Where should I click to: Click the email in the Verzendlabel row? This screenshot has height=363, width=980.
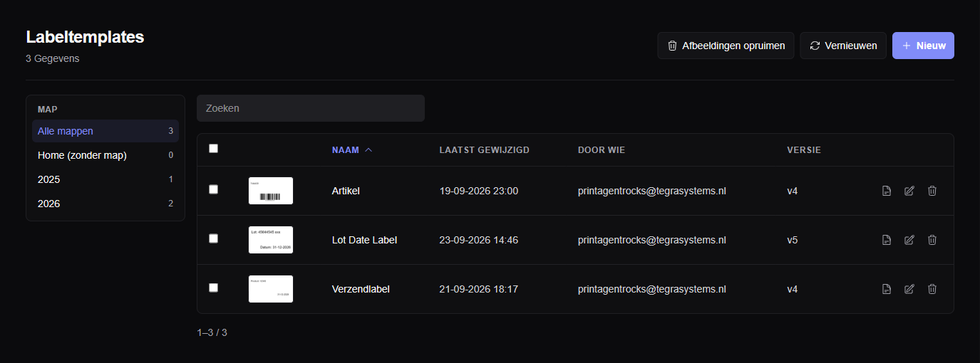[651, 289]
